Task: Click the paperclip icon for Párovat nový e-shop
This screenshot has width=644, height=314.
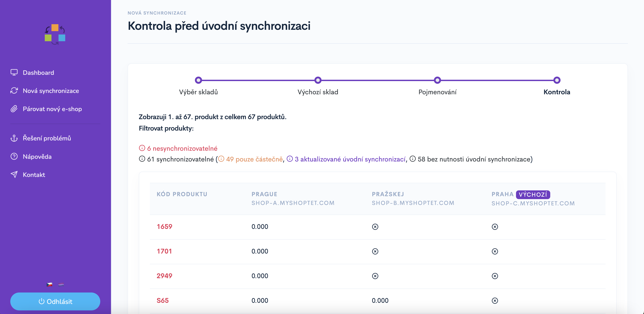Action: point(14,109)
